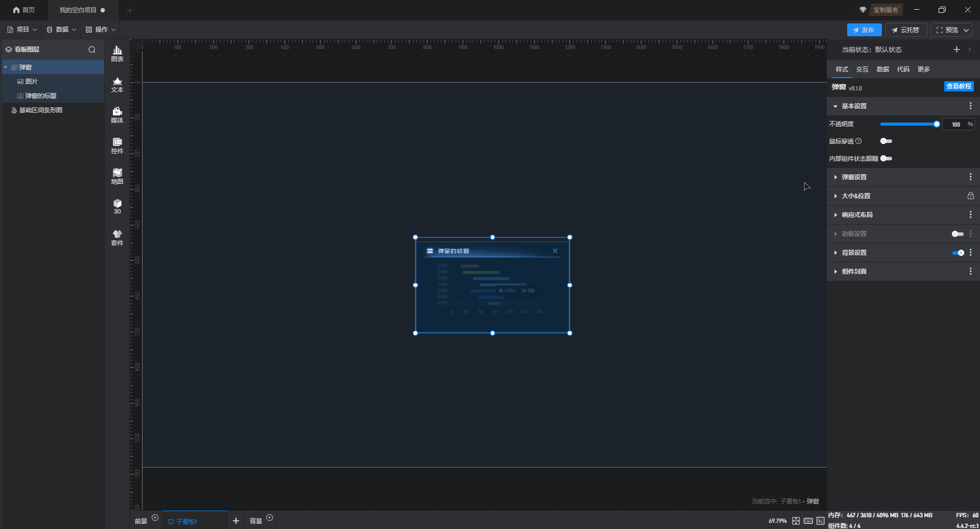Click the 预览 preview button
This screenshot has width=980, height=529.
coord(947,30)
